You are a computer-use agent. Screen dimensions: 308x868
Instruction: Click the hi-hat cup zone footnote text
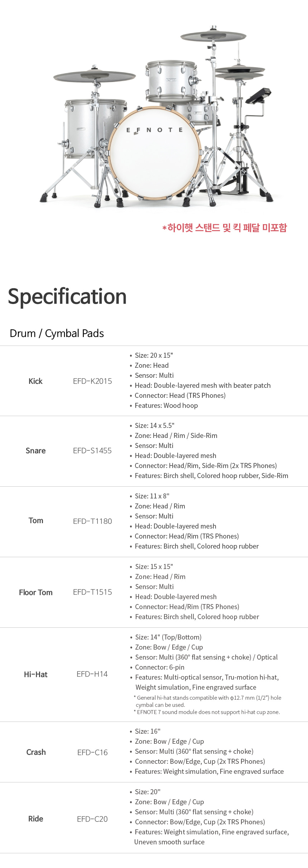pyautogui.click(x=207, y=712)
